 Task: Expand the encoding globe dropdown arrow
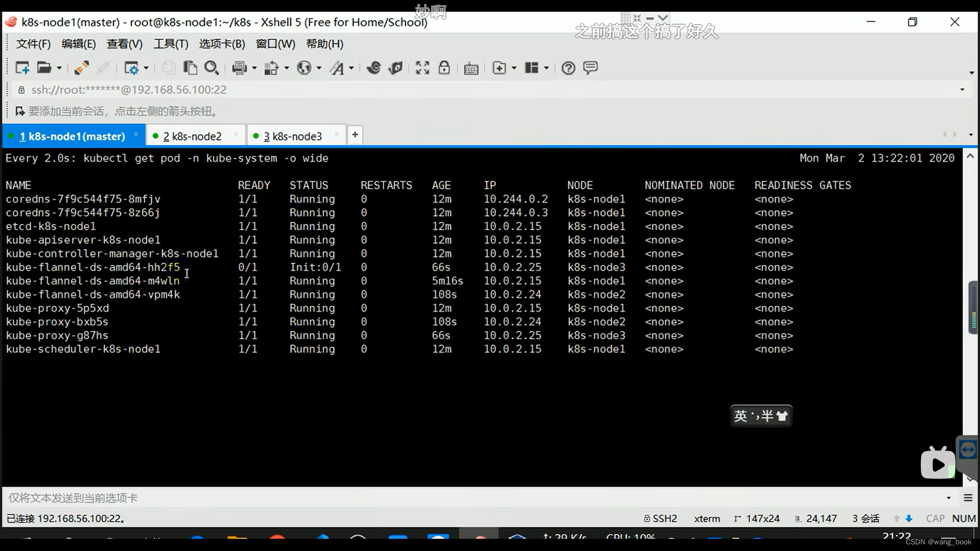[319, 68]
